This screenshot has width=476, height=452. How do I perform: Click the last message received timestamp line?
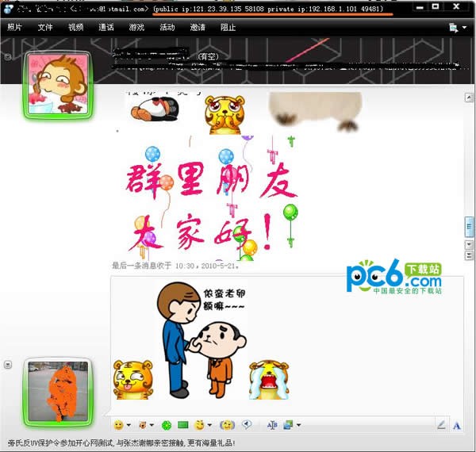point(175,266)
